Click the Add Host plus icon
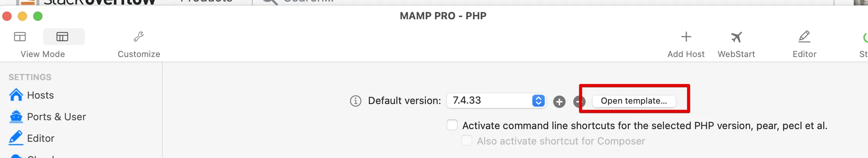Image resolution: width=868 pixels, height=158 pixels. (686, 37)
